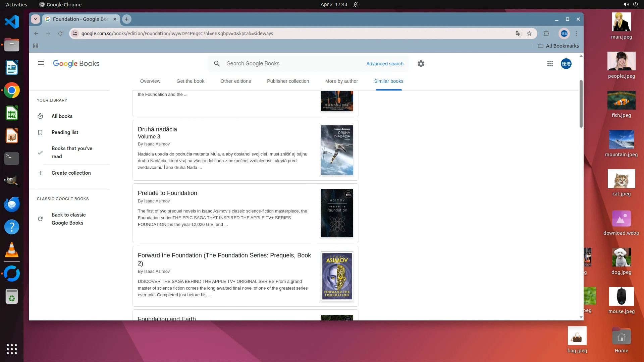
Task: Click Forward the Foundation cover thumbnail
Action: coord(337,276)
